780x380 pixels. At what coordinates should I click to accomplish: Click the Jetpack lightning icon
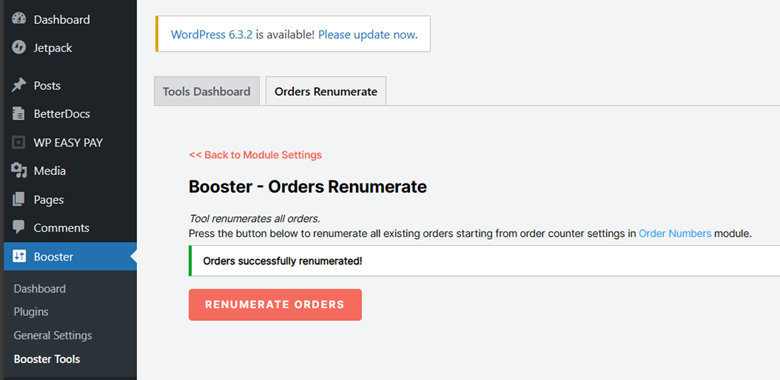click(x=19, y=48)
